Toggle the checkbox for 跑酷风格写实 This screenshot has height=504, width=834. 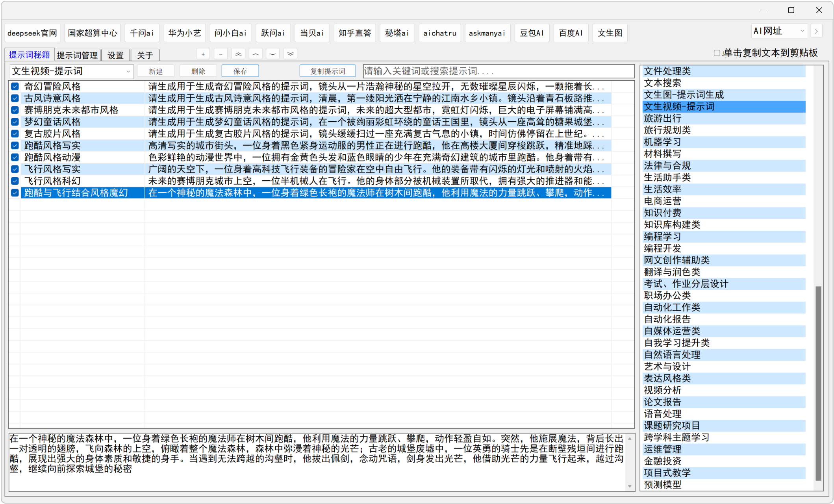coord(15,145)
